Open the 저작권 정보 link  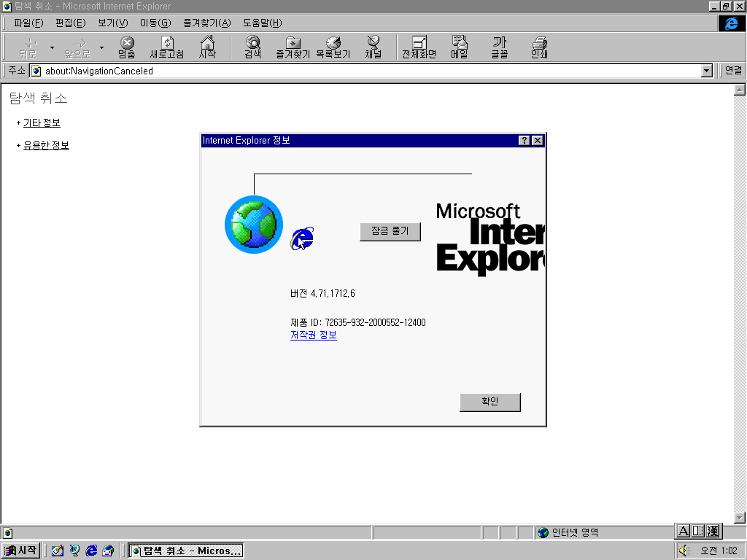314,335
